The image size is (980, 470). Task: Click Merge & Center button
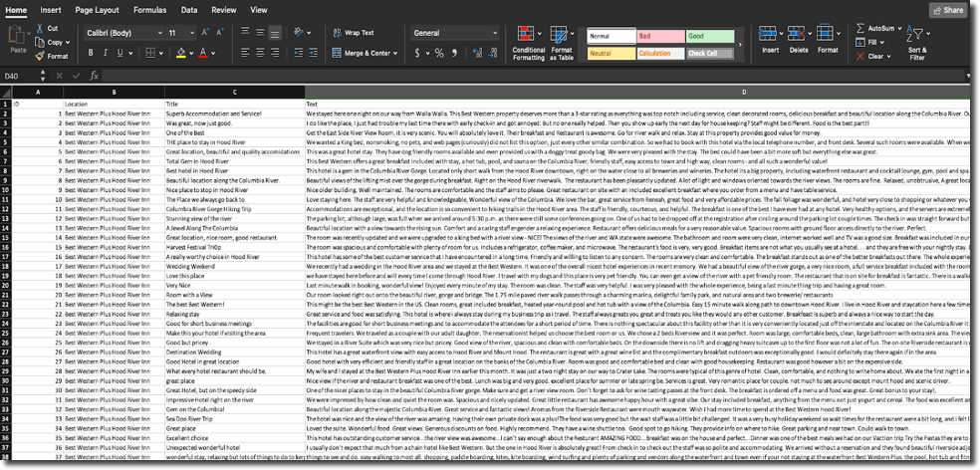362,53
